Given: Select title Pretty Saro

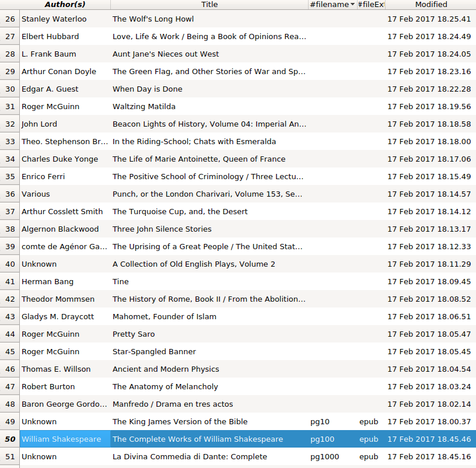Looking at the screenshot, I should click(x=134, y=334).
